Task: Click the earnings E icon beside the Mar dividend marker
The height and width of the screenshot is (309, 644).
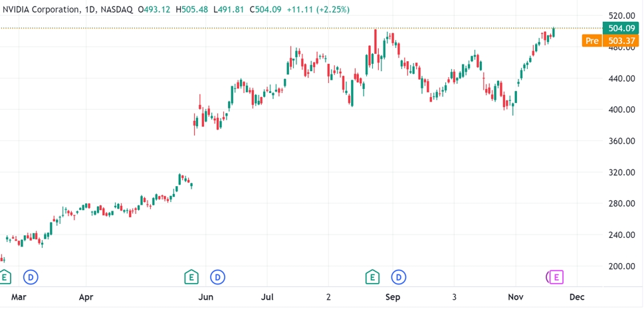Action: click(x=5, y=277)
